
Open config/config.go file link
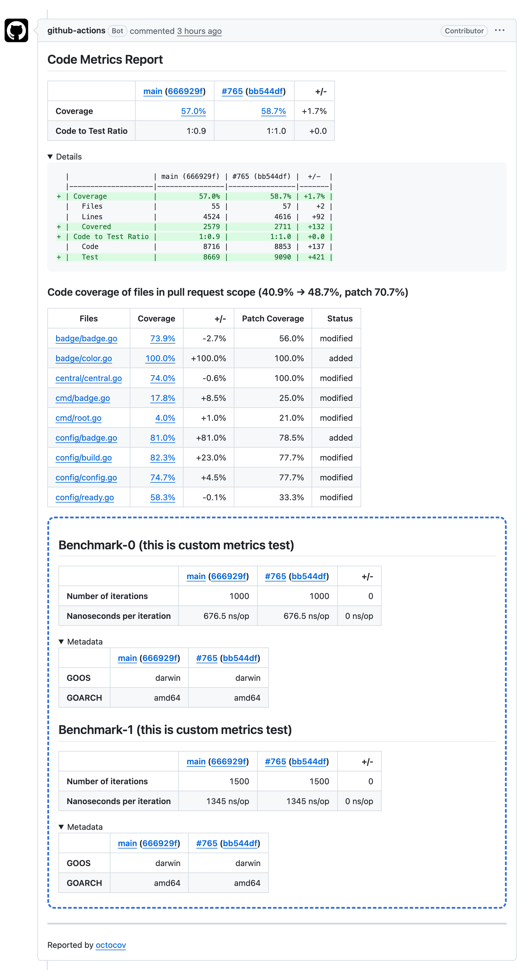86,477
